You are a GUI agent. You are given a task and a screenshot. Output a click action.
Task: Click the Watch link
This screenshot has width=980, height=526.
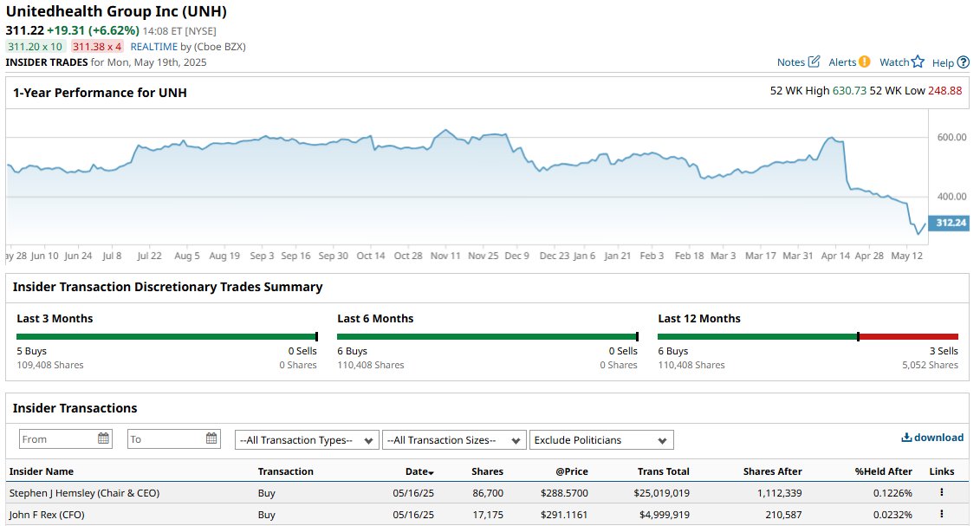point(894,62)
